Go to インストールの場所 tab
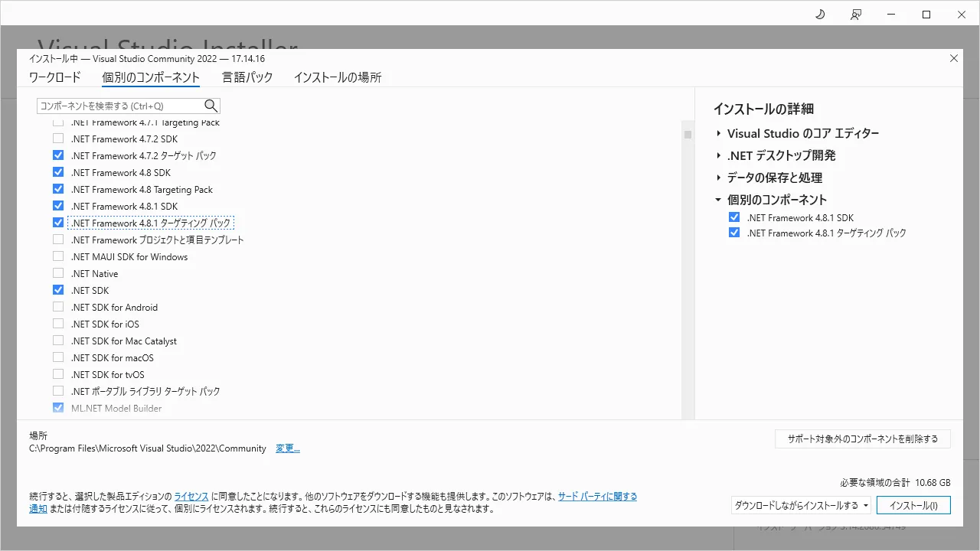Image resolution: width=980 pixels, height=551 pixels. tap(337, 77)
